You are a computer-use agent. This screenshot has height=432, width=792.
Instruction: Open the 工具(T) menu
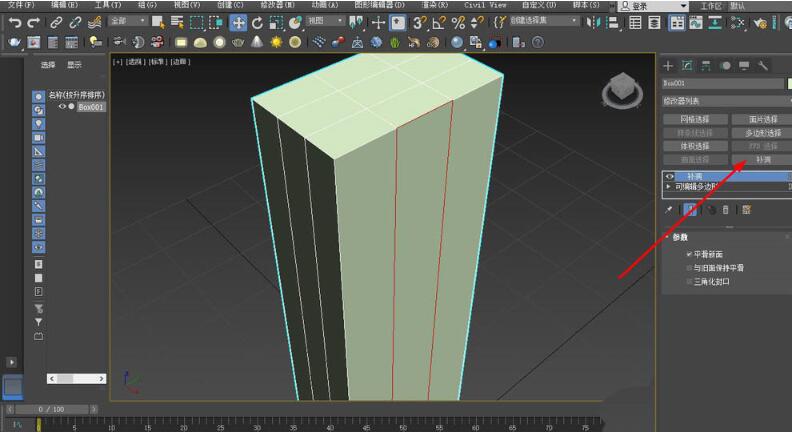coord(108,5)
